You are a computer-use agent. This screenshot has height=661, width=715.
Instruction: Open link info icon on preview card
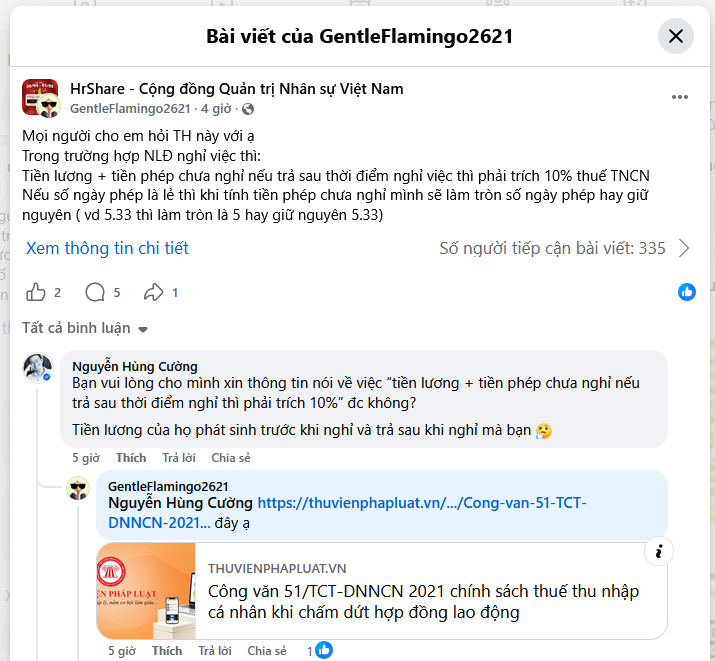click(658, 552)
